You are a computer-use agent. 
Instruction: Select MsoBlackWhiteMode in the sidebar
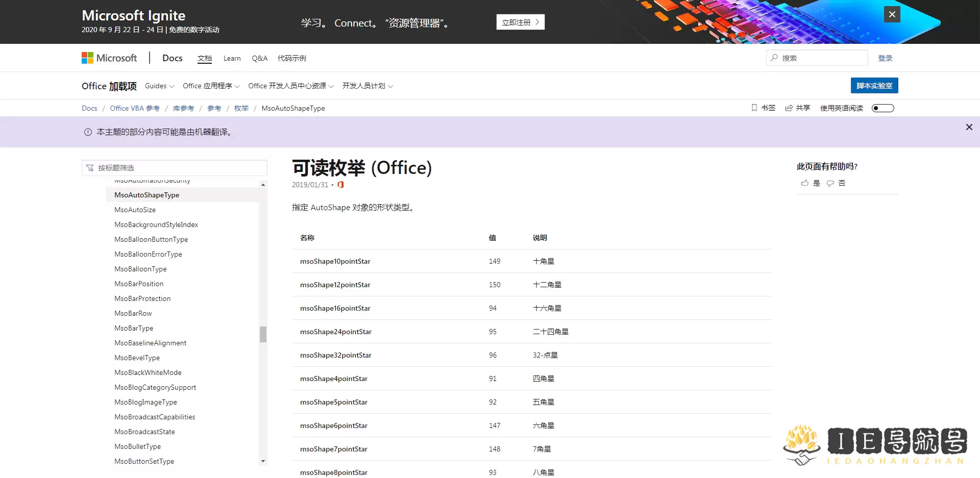(148, 372)
